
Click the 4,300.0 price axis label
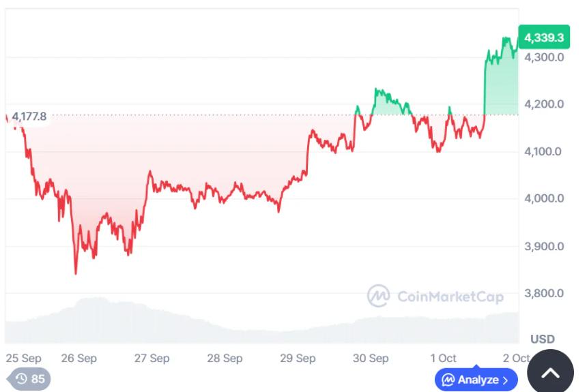(x=543, y=57)
